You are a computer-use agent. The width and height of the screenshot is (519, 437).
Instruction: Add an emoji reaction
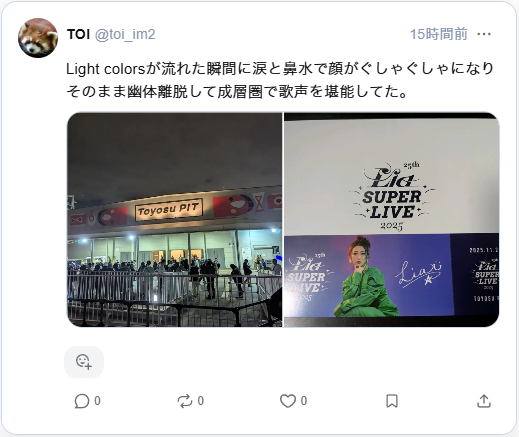tap(84, 362)
